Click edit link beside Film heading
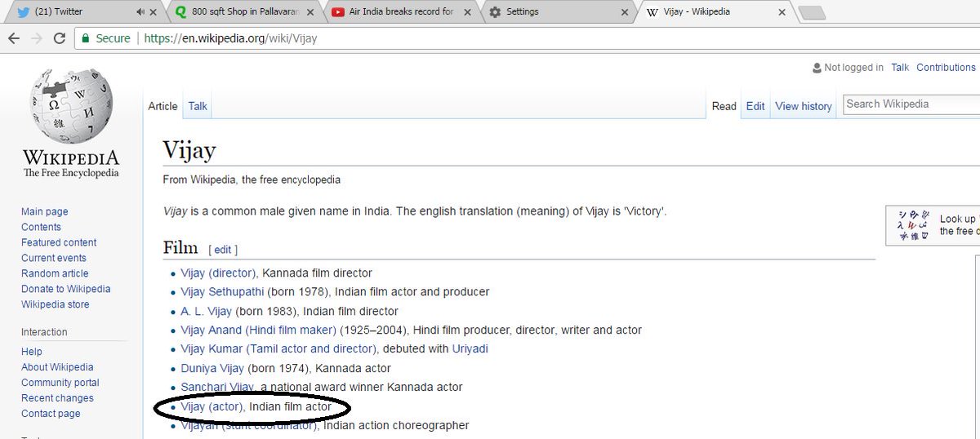Viewport: 980px width, 439px height. click(x=223, y=250)
